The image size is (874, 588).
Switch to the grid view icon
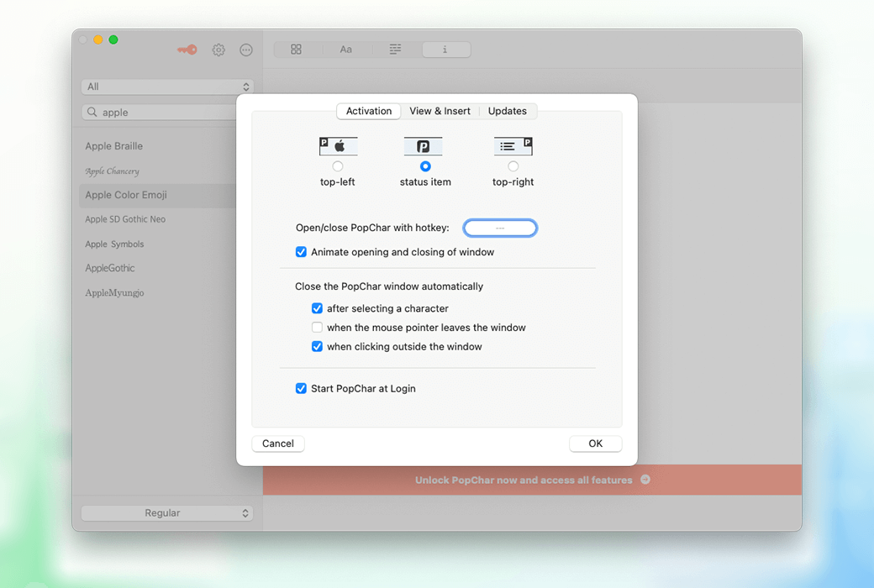[x=296, y=50]
